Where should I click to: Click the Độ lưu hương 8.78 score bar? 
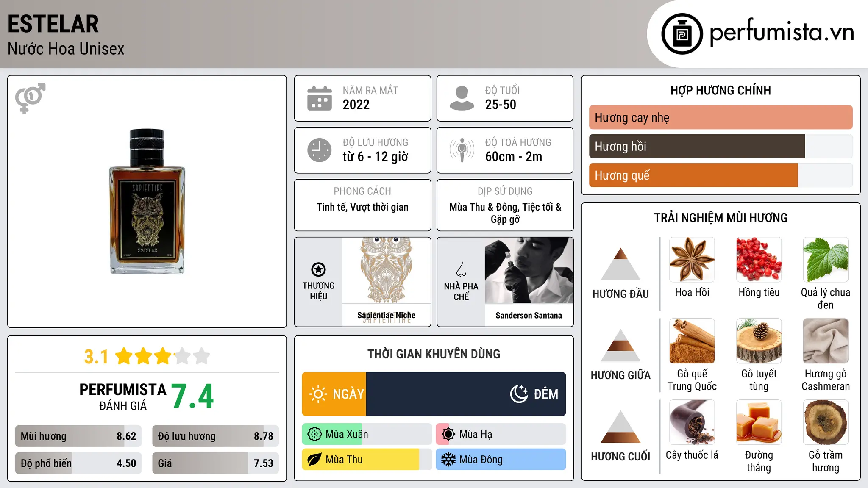coord(215,436)
